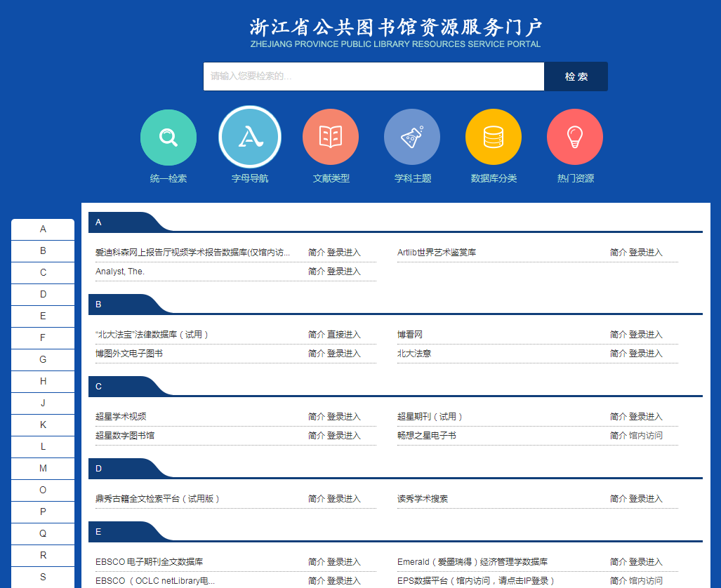The height and width of the screenshot is (588, 721).
Task: Open 鼎秀古籍全文检索平台（试用版）
Action: 158,499
